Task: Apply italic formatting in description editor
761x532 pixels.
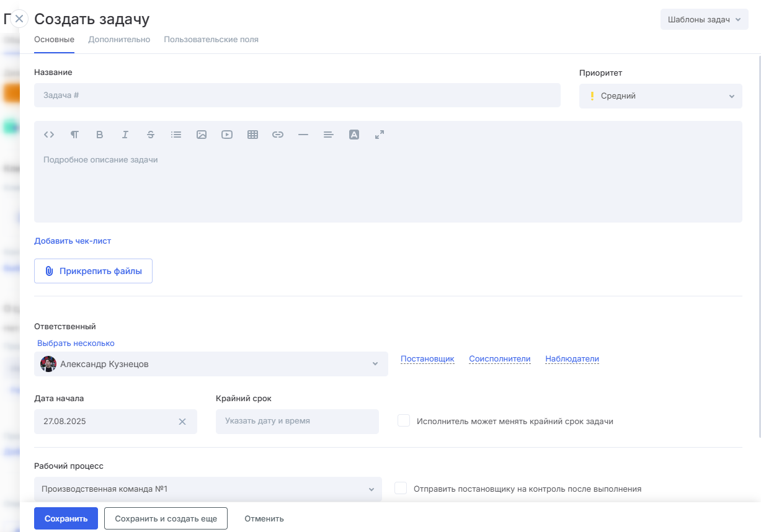Action: coord(125,135)
